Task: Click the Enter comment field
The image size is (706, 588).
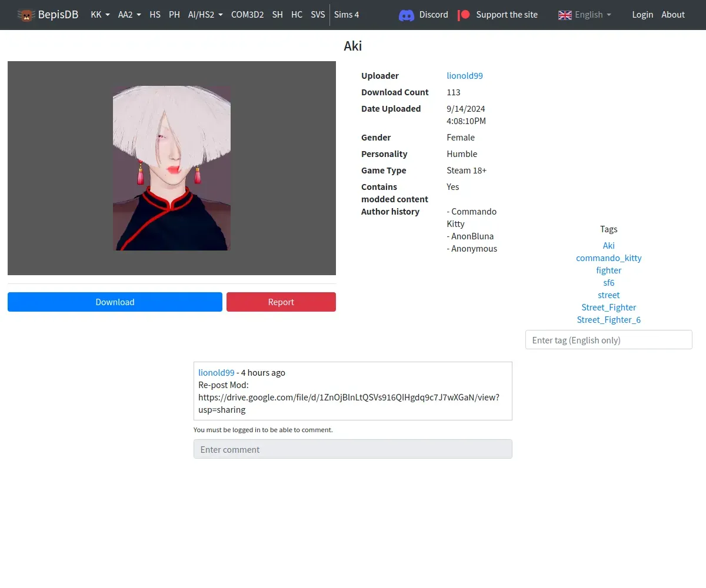Action: tap(353, 449)
